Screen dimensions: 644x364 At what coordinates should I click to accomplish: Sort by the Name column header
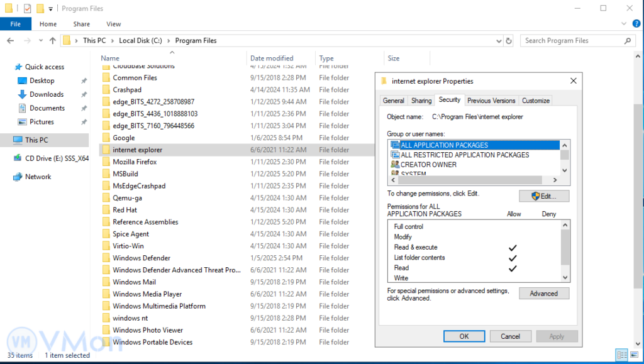tap(110, 58)
